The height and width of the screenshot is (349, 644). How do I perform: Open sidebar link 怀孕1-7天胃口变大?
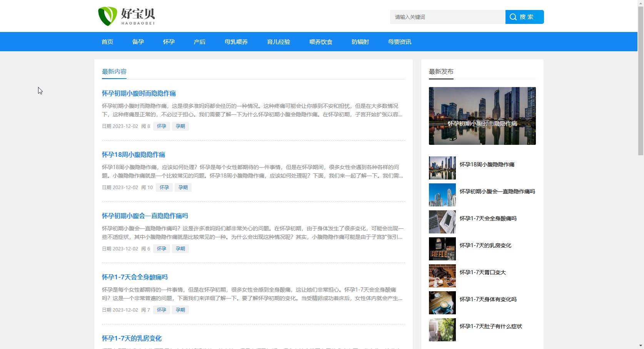[x=483, y=272]
